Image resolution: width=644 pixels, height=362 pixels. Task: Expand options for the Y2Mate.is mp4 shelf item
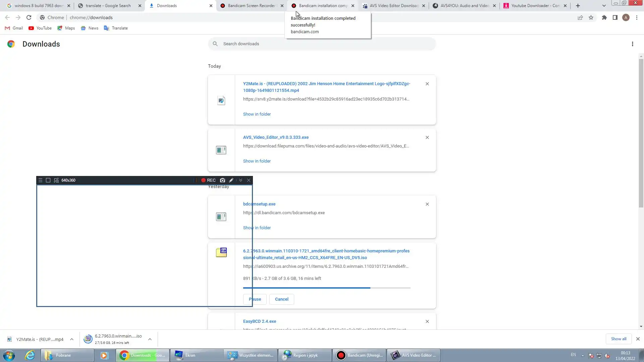pos(72,339)
